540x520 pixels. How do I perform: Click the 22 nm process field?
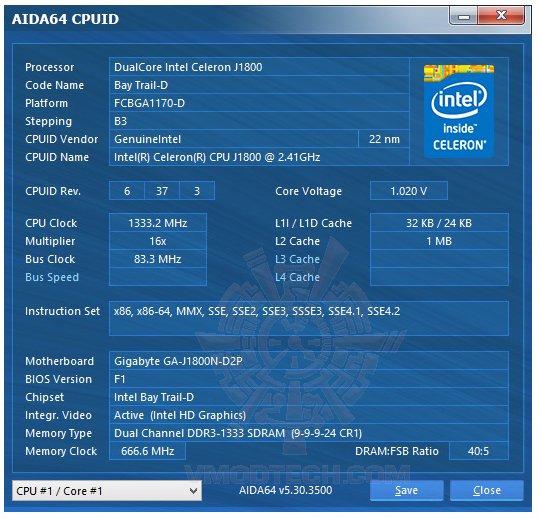[x=384, y=139]
